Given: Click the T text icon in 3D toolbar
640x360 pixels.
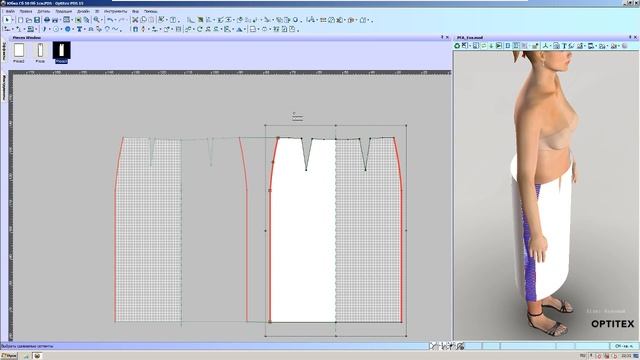Looking at the screenshot, I should click(564, 46).
